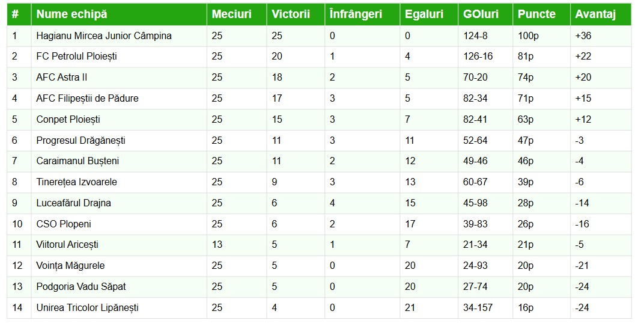Select FC Petrolul Ploiești team name

(76, 57)
